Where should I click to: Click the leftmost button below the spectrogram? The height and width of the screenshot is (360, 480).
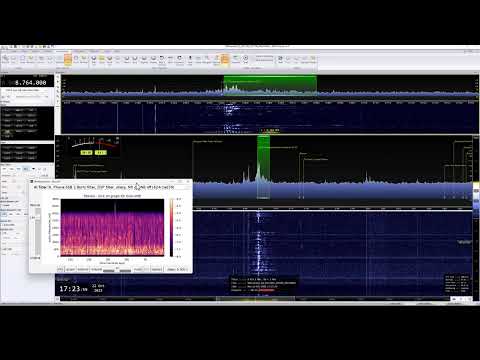60,269
